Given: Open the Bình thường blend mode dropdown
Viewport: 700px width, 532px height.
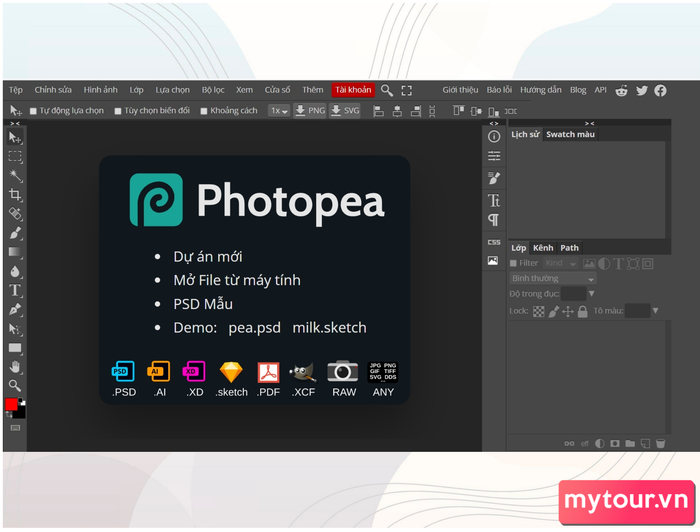Looking at the screenshot, I should [x=553, y=278].
